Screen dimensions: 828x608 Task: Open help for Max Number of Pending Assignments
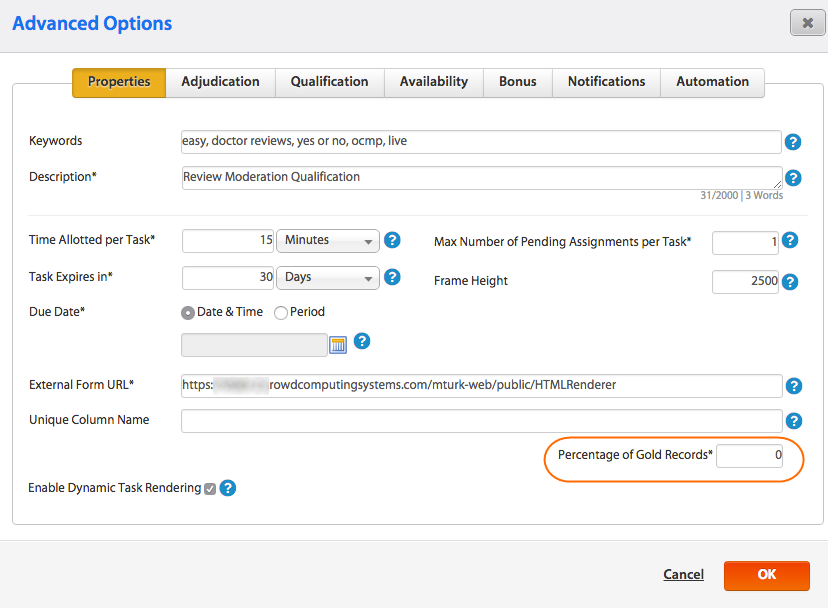(789, 240)
